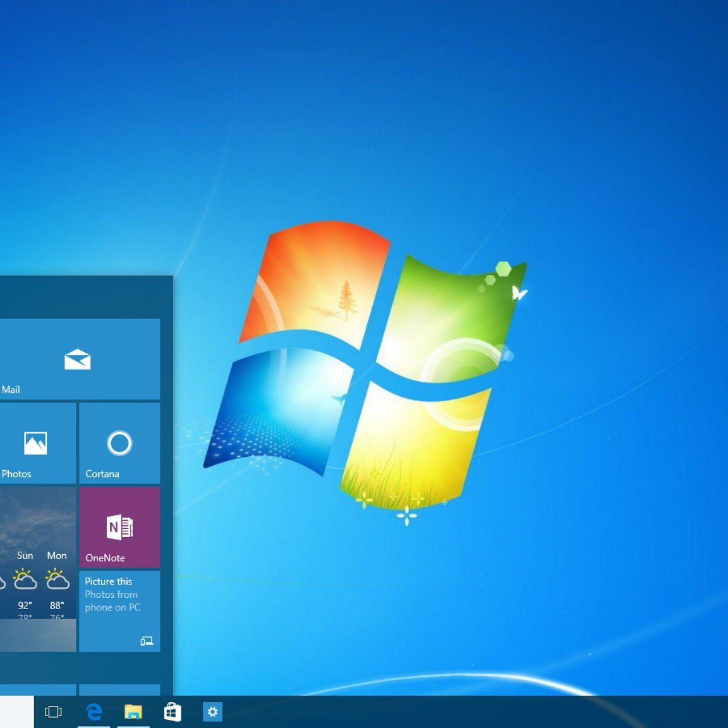Click the Task View taskbar button
Screen dimensions: 728x728
click(x=53, y=712)
